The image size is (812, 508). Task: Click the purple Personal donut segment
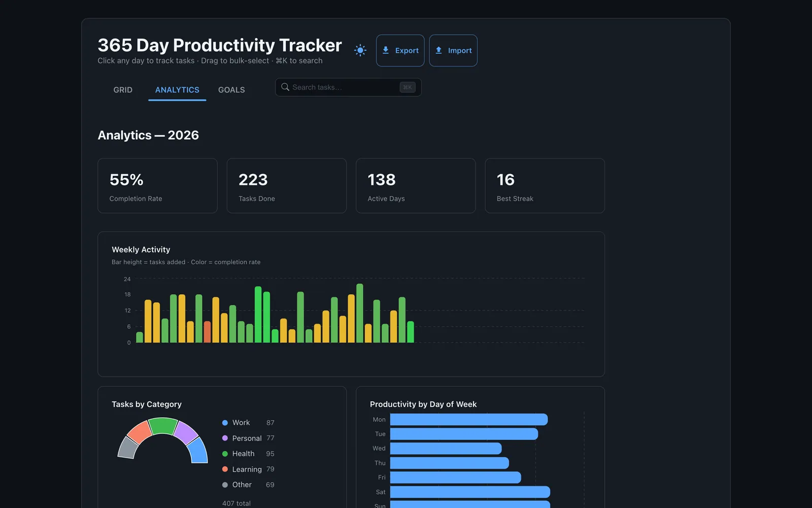(186, 432)
